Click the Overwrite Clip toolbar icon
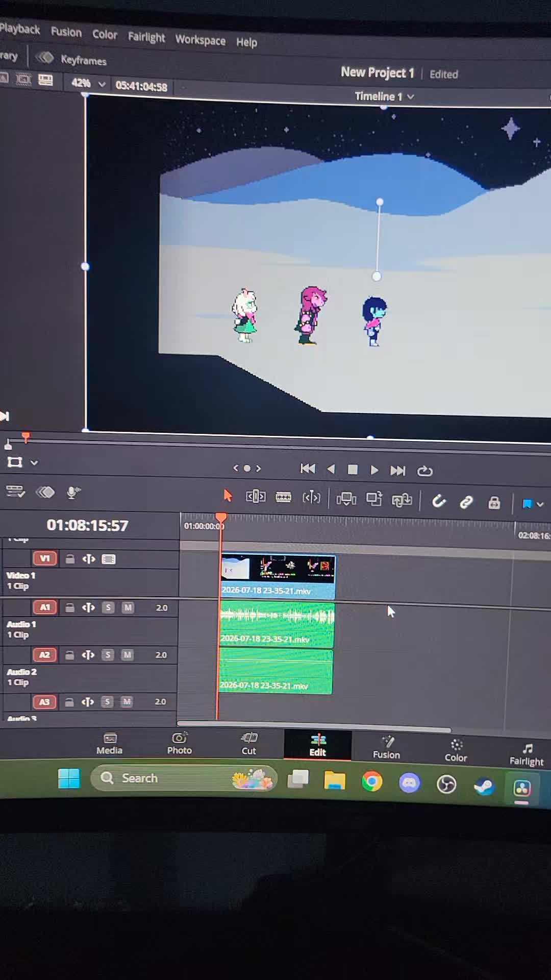The width and height of the screenshot is (551, 980). (x=374, y=499)
